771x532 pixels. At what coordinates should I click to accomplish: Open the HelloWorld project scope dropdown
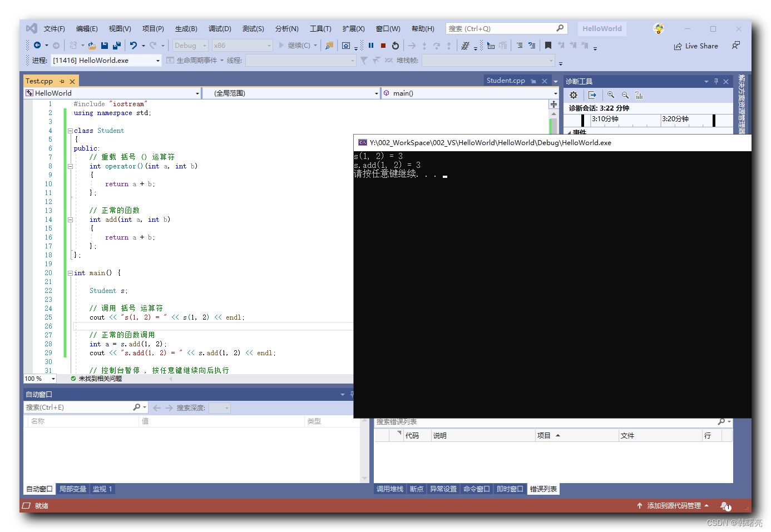pyautogui.click(x=112, y=93)
